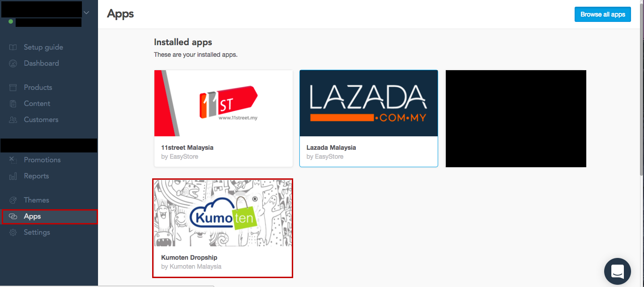Open the Dashboard menu item
The image size is (644, 287).
click(x=42, y=63)
